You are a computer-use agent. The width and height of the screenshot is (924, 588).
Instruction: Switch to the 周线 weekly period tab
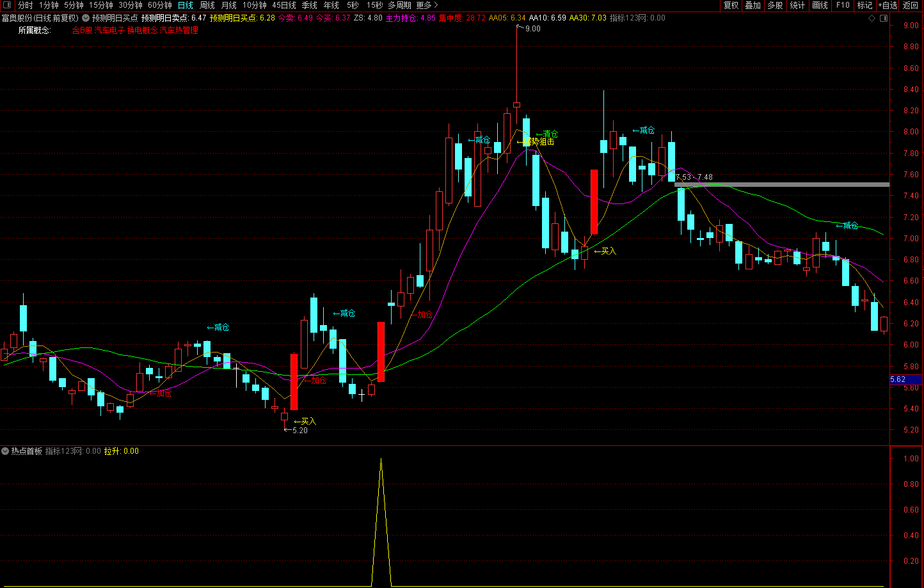point(207,5)
